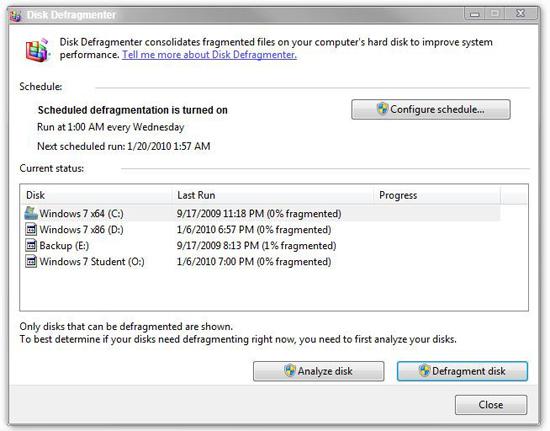Click the Run at 1:00 AM every Wednesday text
Image resolution: width=550 pixels, height=431 pixels.
[110, 127]
